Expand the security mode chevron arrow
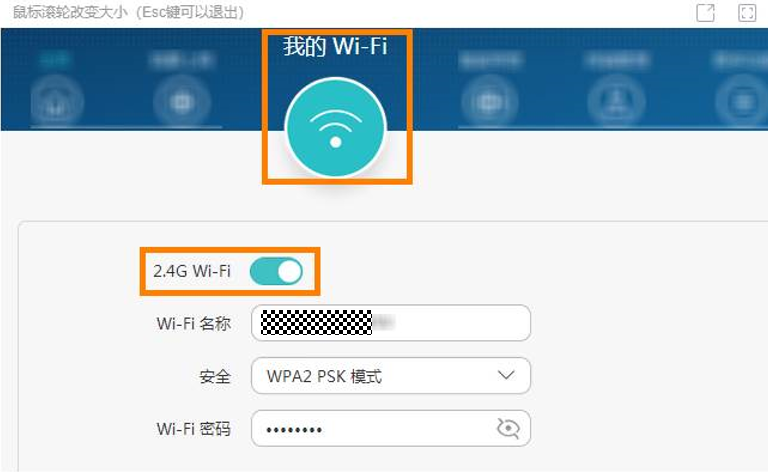Viewport: 768px width, 472px height. (506, 376)
